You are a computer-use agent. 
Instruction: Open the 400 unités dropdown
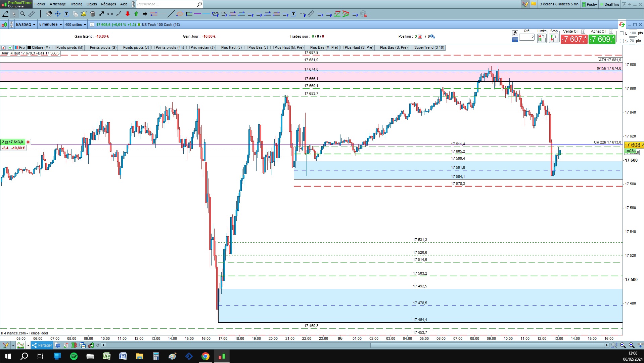75,25
